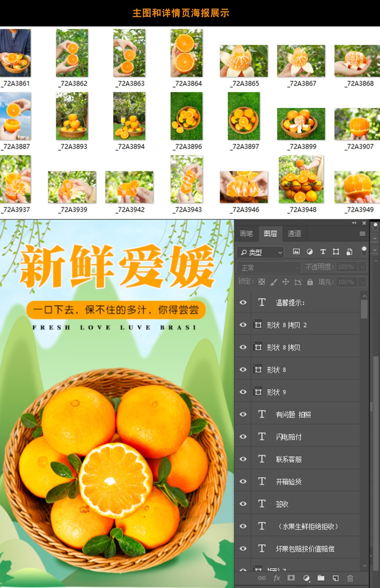Lock image pixels brush icon

(x=274, y=282)
